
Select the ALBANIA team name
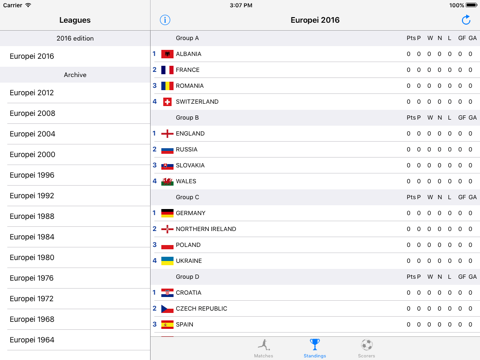pyautogui.click(x=188, y=54)
